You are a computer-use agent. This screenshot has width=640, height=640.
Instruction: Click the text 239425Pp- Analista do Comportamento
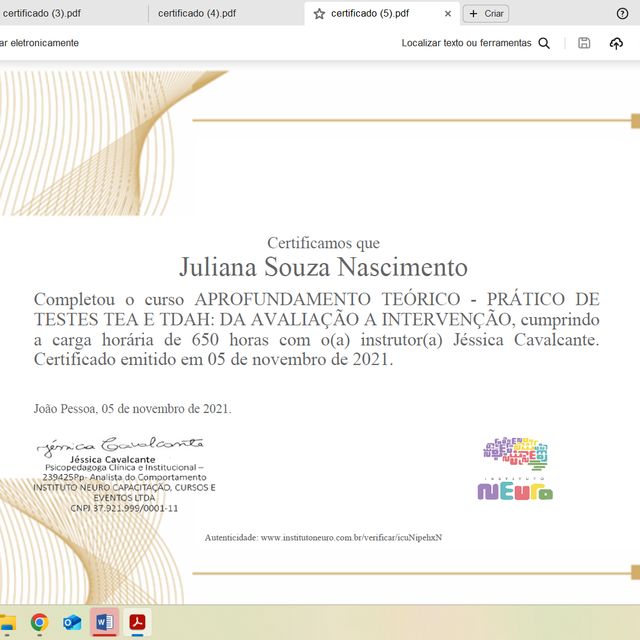click(124, 477)
